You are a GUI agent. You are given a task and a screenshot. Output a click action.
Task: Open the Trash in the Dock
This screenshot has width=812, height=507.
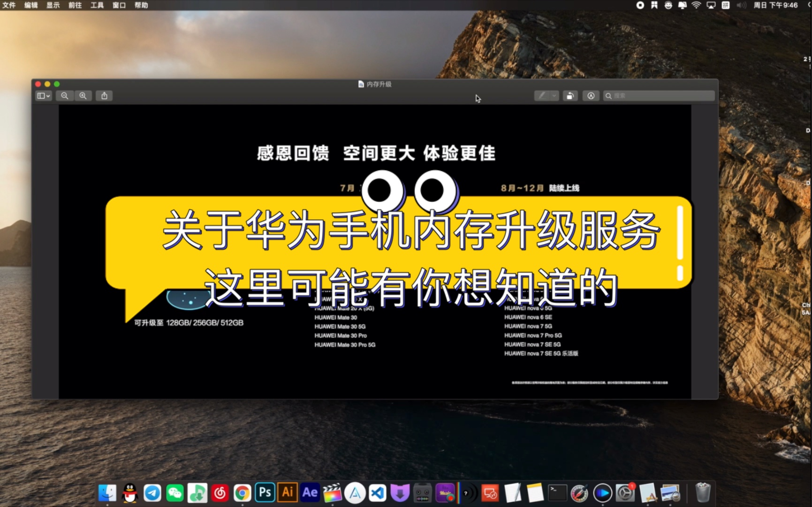pos(703,493)
